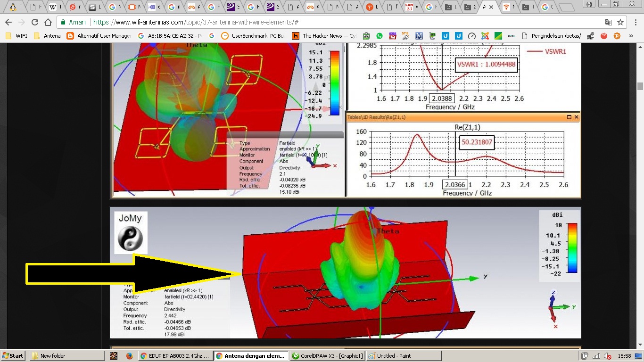Click the VSWR1 value label box
The width and height of the screenshot is (644, 362).
pyautogui.click(x=487, y=66)
